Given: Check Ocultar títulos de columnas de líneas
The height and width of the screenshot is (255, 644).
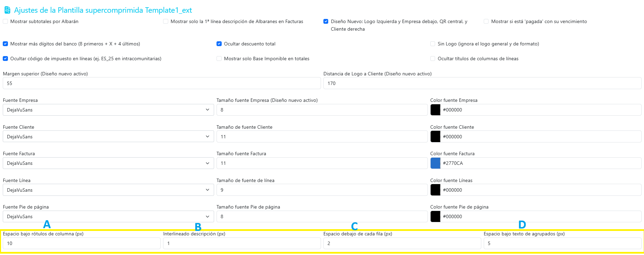Looking at the screenshot, I should (433, 59).
